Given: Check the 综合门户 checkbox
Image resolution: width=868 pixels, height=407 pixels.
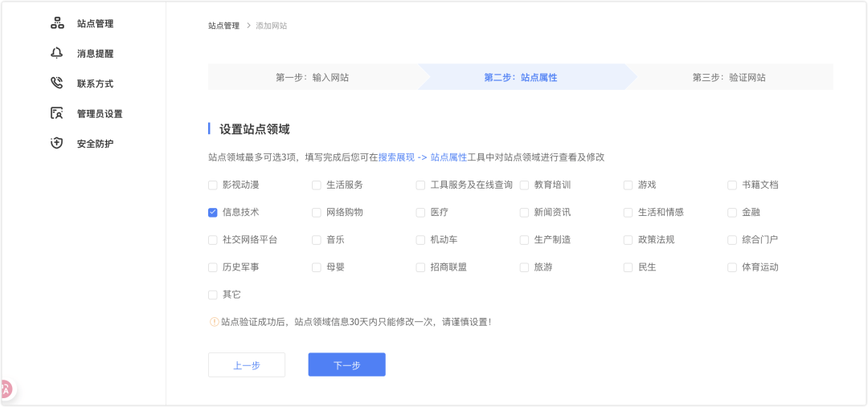Looking at the screenshot, I should pos(732,240).
